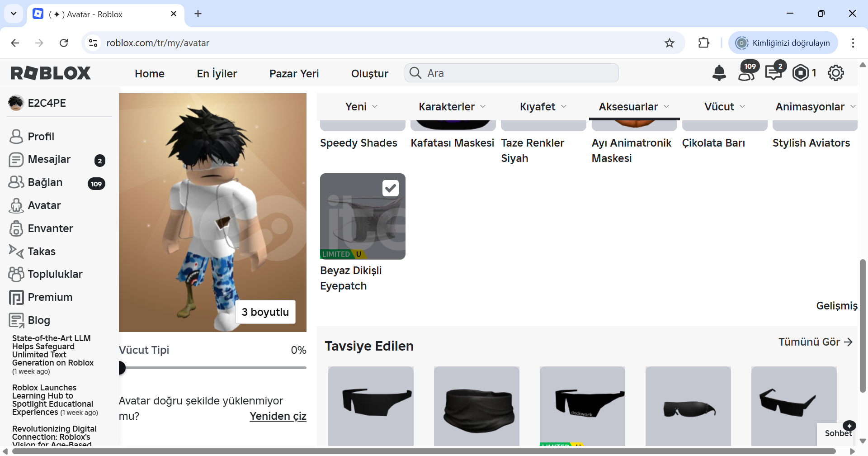Expand the Animasyonlar category dropdown
The width and height of the screenshot is (868, 456).
[x=815, y=107]
